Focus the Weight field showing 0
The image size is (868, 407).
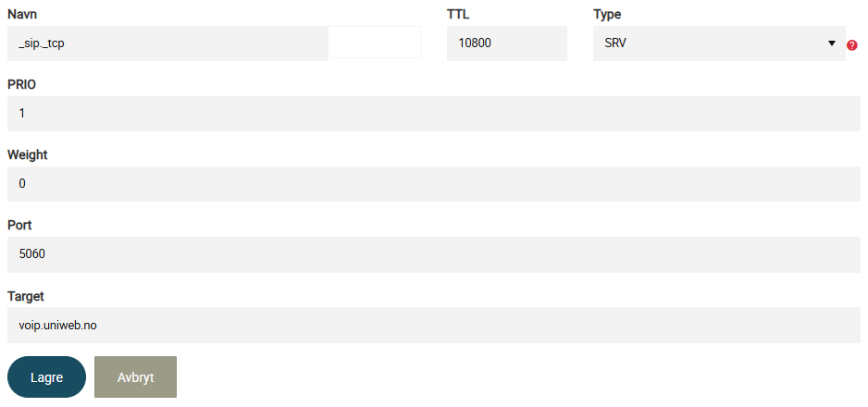[x=434, y=183]
